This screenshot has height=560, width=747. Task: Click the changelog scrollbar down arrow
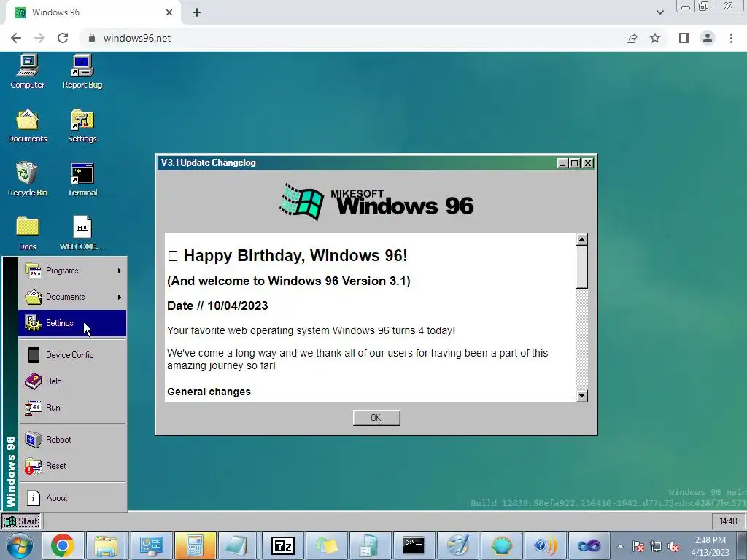point(581,396)
